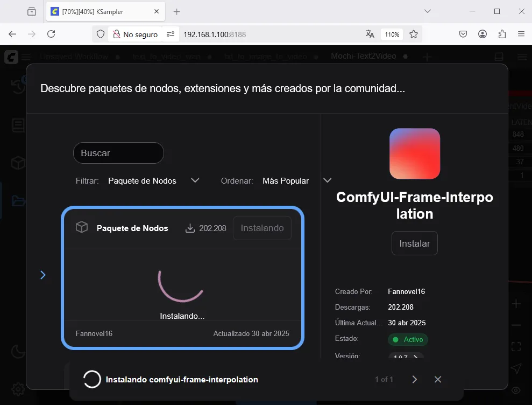
Task: Click the 110% zoom level indicator
Action: pos(392,34)
